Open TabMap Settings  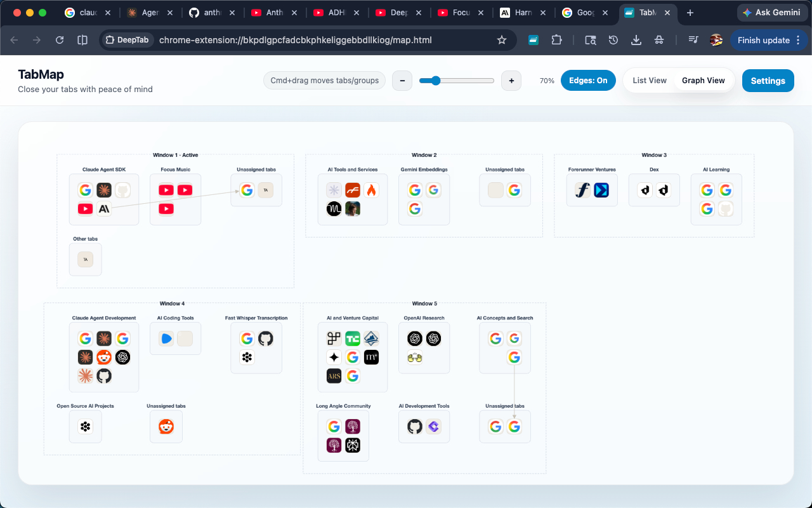tap(768, 81)
